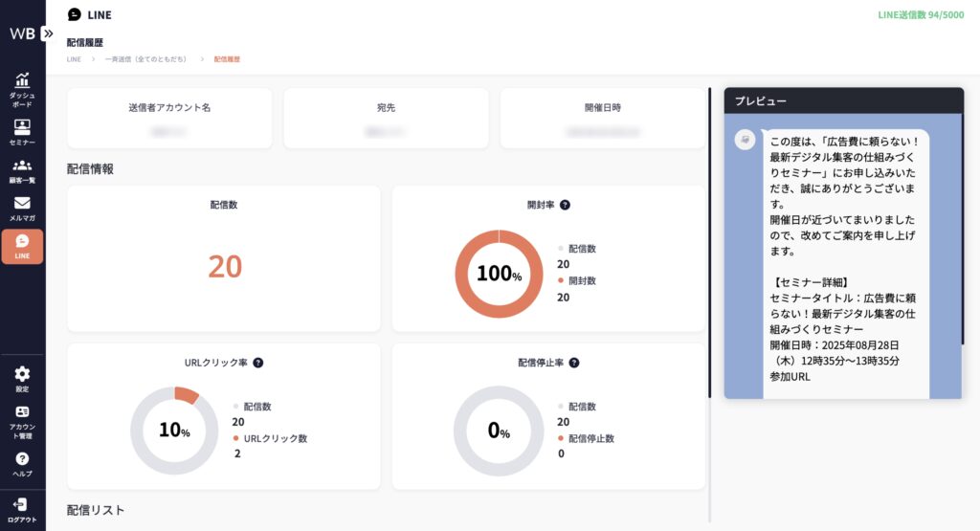Click the sender avatar in preview
This screenshot has height=531, width=980.
(x=745, y=140)
